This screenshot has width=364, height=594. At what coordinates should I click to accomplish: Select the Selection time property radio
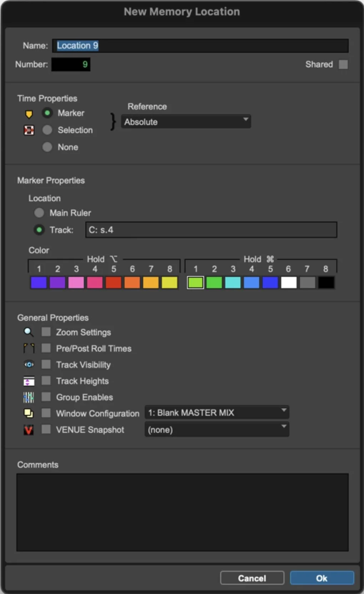[47, 130]
